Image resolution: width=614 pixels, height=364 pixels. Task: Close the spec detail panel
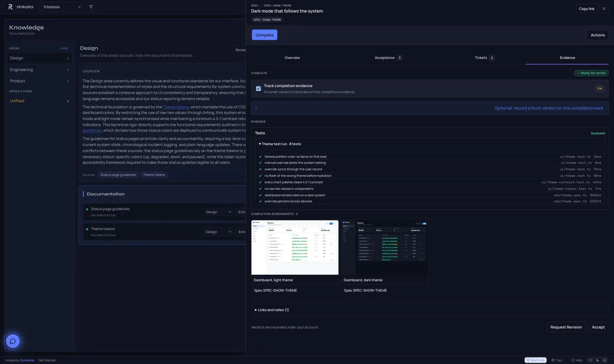[x=604, y=9]
